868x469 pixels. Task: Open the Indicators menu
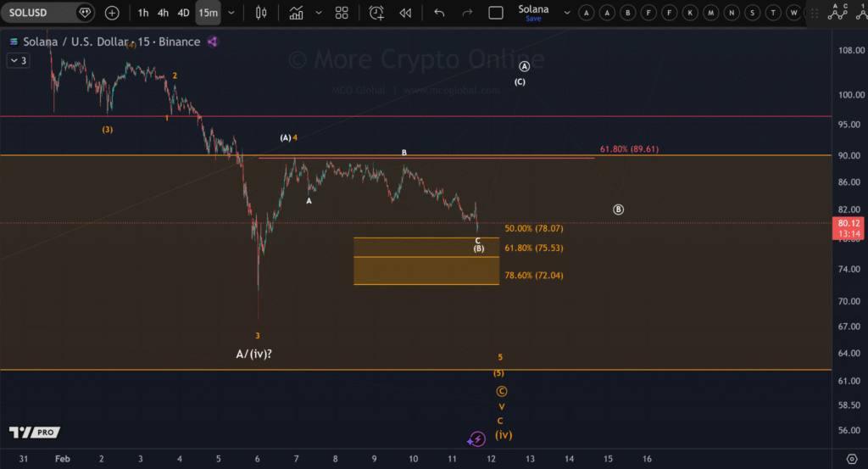pos(296,13)
